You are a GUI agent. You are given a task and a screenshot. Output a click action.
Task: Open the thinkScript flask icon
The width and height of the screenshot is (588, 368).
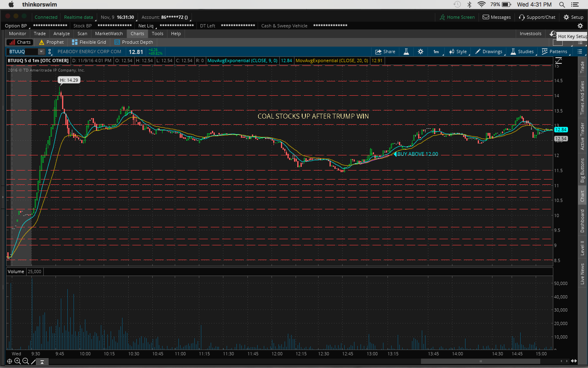click(406, 52)
